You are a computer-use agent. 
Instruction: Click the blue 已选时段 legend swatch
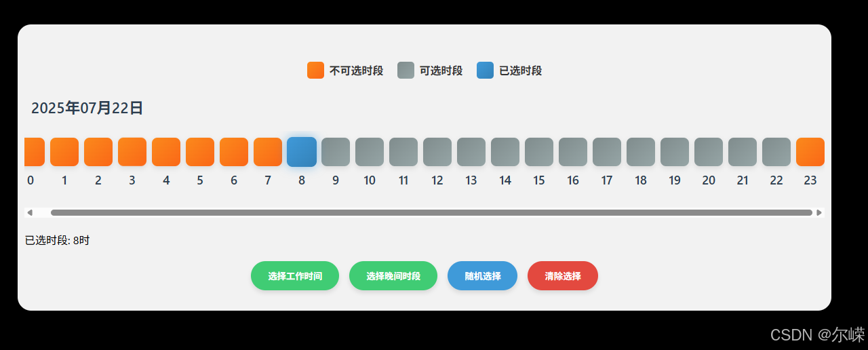tap(485, 71)
